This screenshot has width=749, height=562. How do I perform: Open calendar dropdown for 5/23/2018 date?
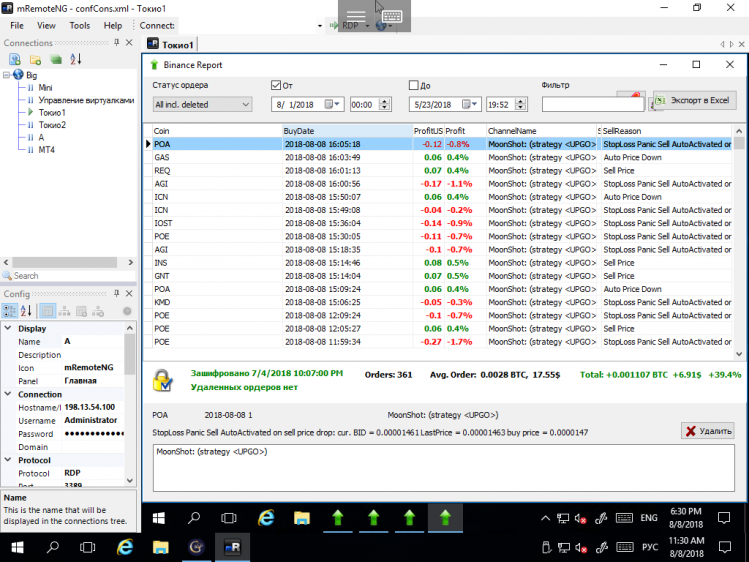(x=470, y=104)
